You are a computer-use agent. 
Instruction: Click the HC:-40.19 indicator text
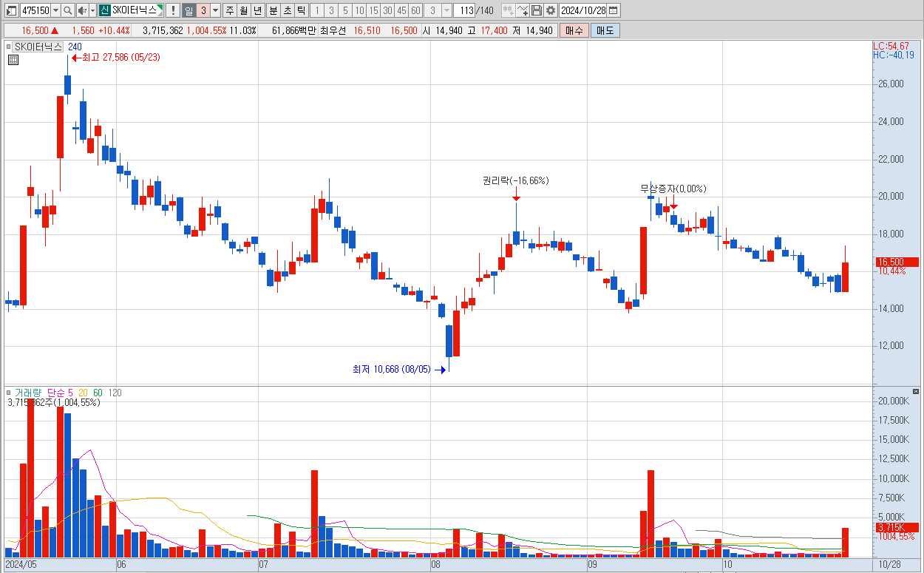(x=893, y=55)
